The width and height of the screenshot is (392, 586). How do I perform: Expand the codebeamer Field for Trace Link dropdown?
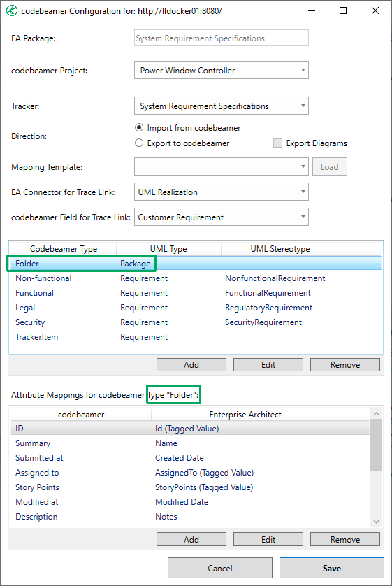[x=222, y=217]
